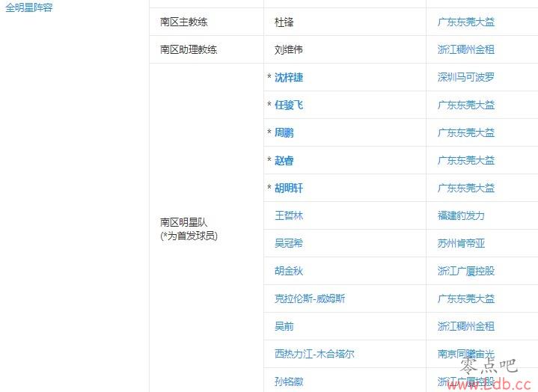Image resolution: width=538 pixels, height=392 pixels.
Task: Open 广东东莞大益 link in 周鹏 row
Action: click(x=466, y=132)
